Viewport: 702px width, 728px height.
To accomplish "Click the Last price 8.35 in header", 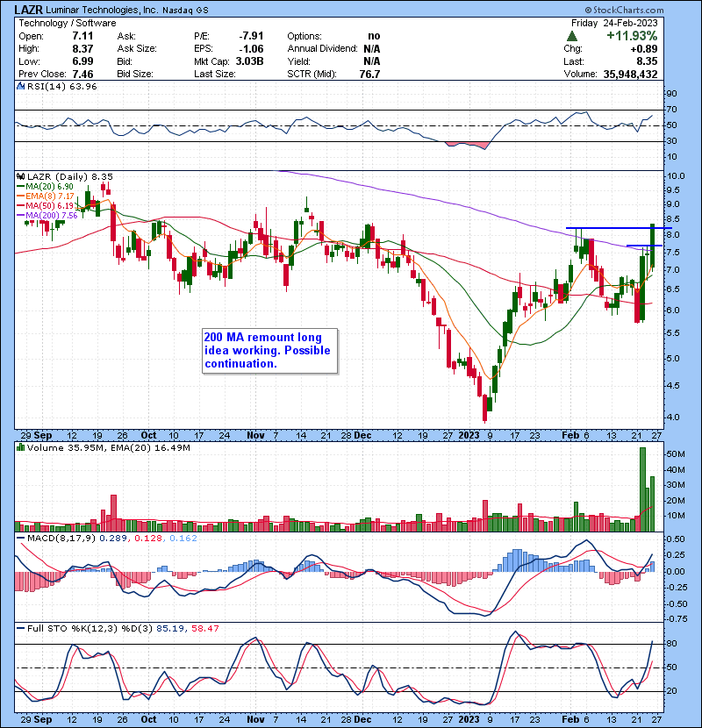I will coord(647,61).
